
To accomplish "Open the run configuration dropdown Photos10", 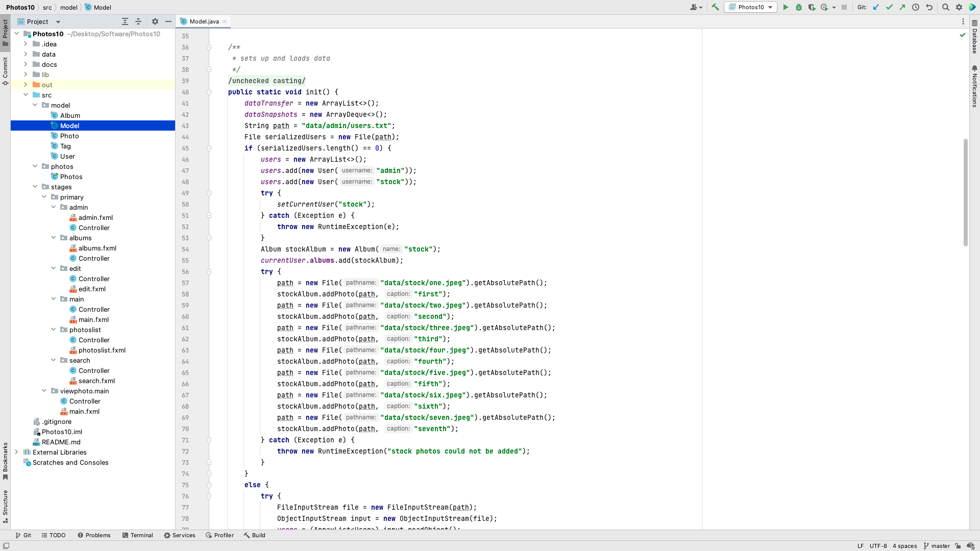I will pyautogui.click(x=750, y=7).
